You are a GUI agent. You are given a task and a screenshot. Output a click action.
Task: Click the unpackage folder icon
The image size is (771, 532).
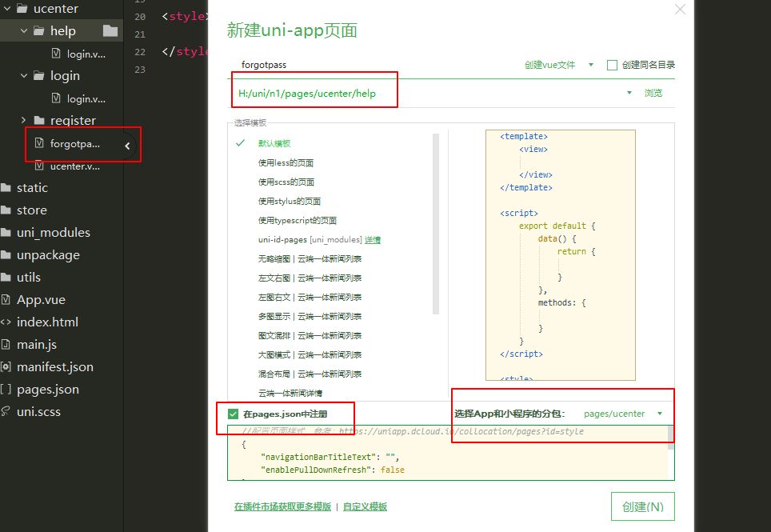coord(6,254)
